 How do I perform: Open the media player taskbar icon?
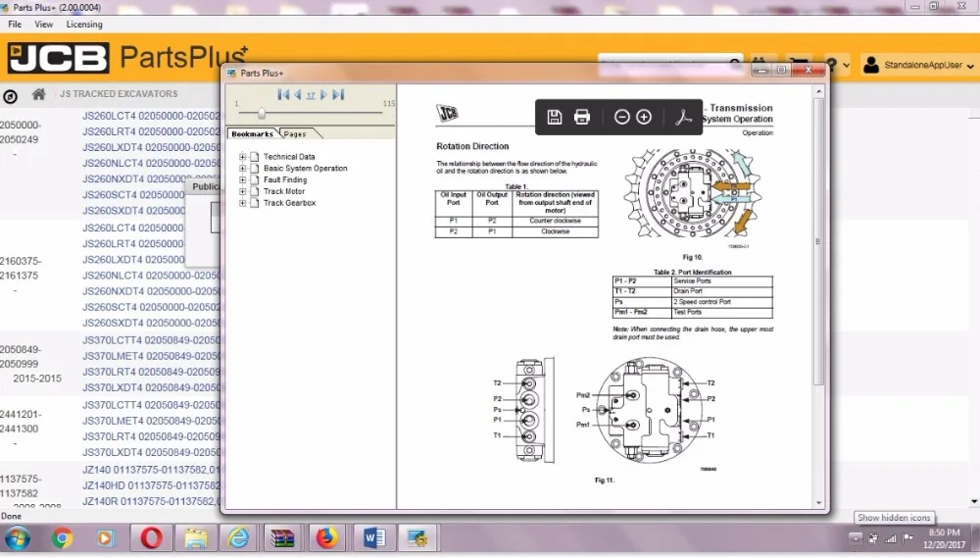105,538
